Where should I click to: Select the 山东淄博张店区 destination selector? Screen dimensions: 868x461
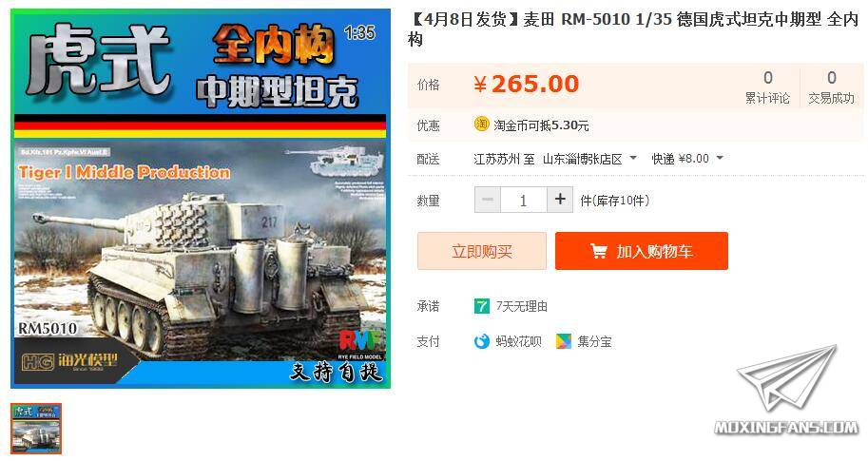[589, 159]
